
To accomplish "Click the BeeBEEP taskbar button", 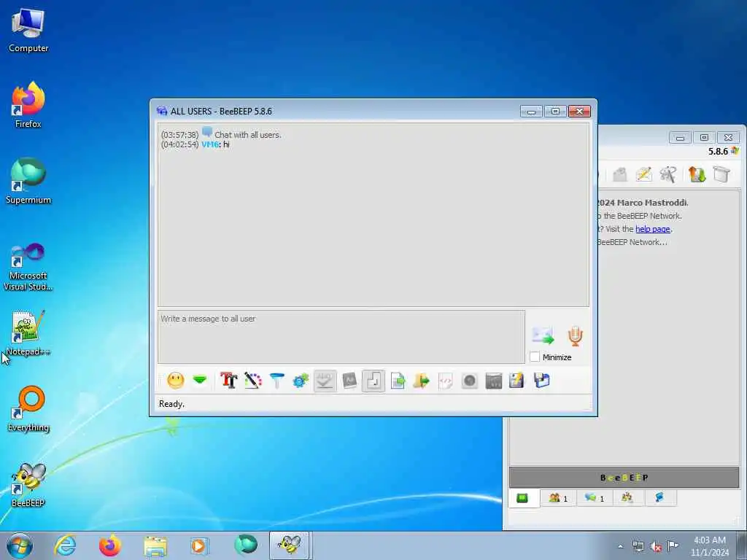I will point(290,545).
